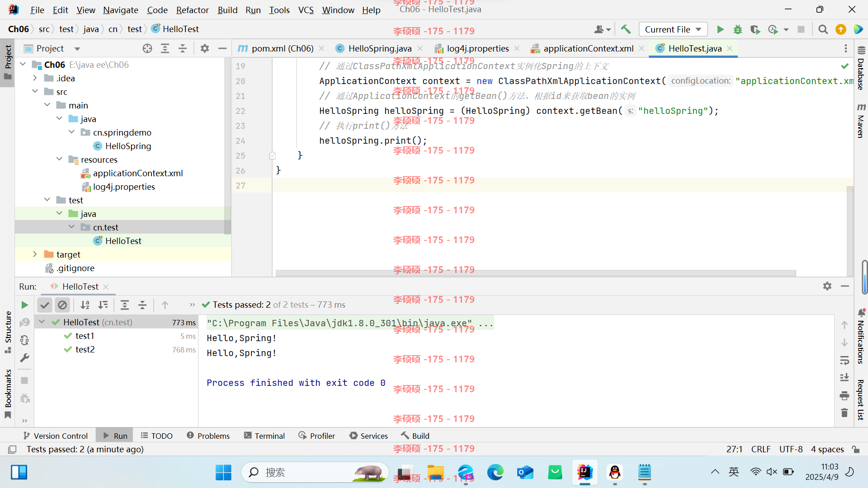Open the Notifications tool window
This screenshot has height=488, width=868.
pos(861,336)
